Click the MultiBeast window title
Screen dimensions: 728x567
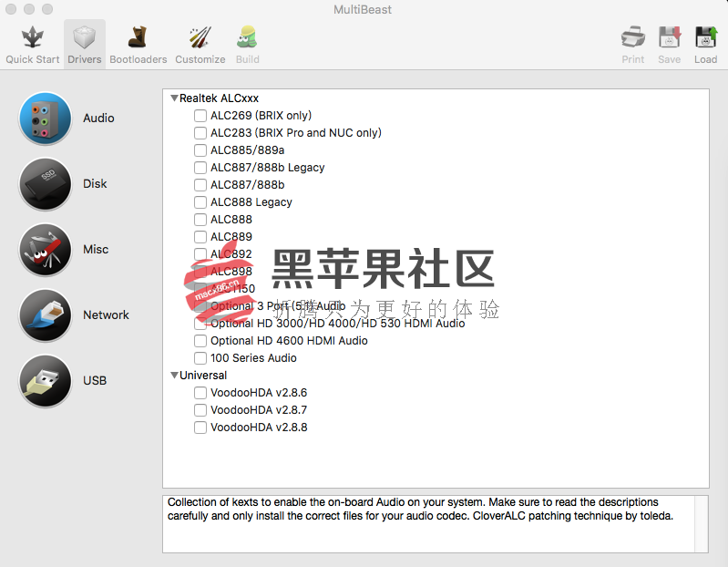pyautogui.click(x=363, y=9)
